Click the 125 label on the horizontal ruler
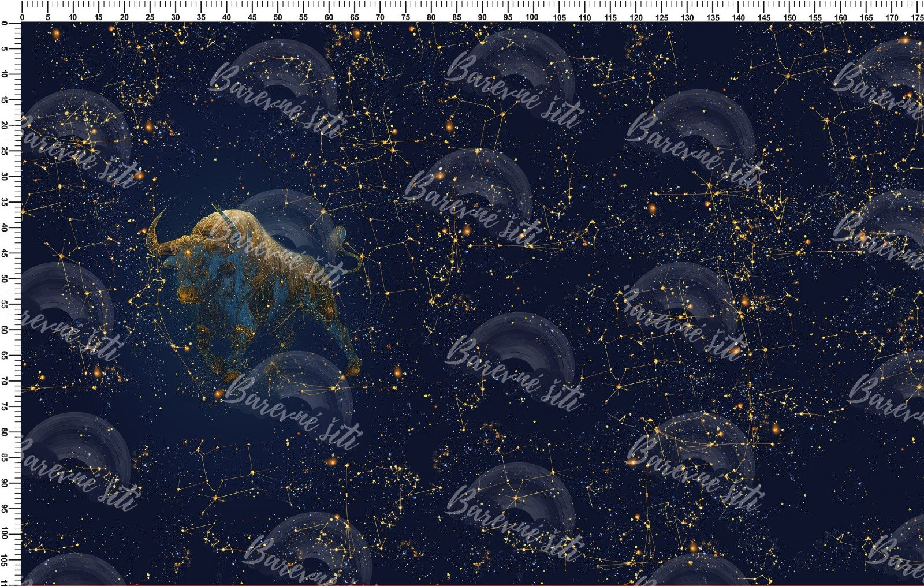 (662, 17)
